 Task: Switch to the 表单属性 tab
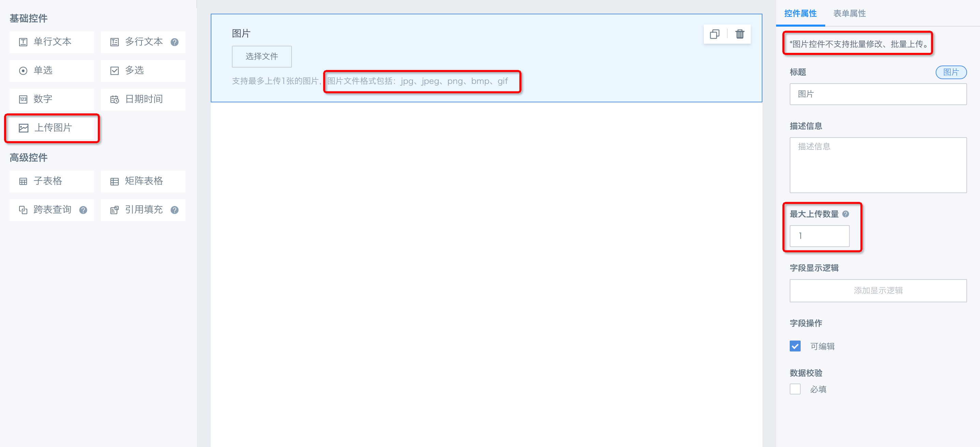tap(849, 14)
